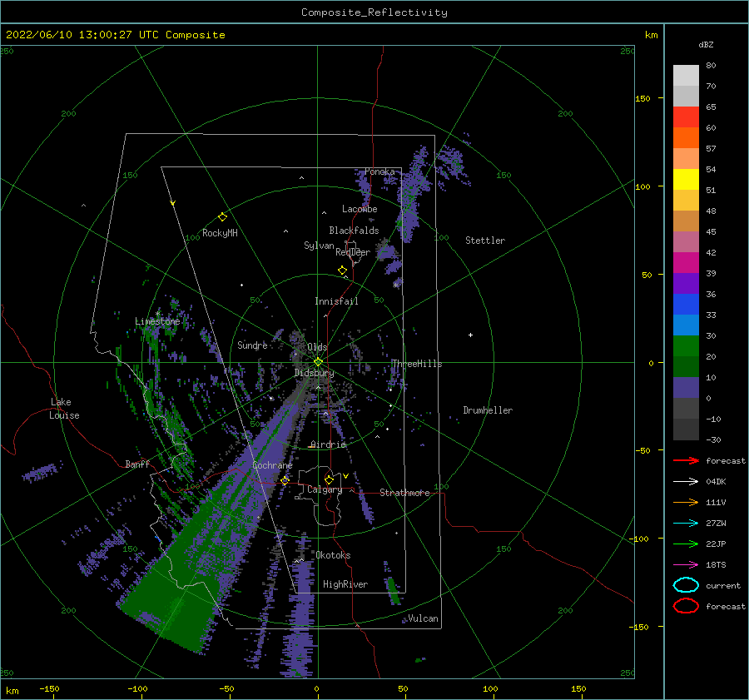
Task: Click the red forecast ellipse symbol
Action: tap(686, 606)
